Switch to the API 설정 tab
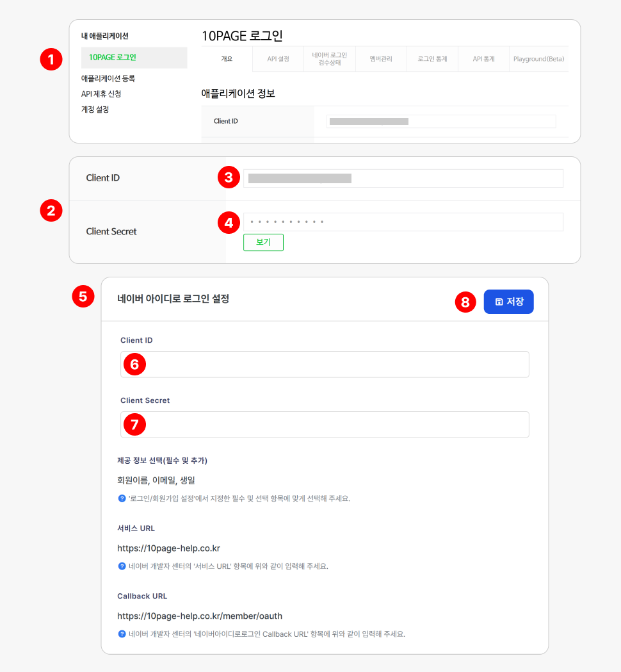Screen dimensions: 621x672 [x=278, y=59]
